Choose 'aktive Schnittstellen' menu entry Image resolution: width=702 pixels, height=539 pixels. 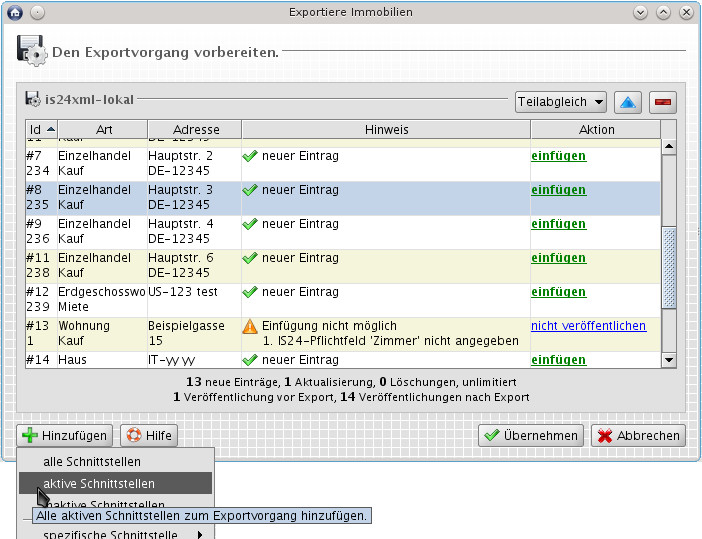click(99, 484)
